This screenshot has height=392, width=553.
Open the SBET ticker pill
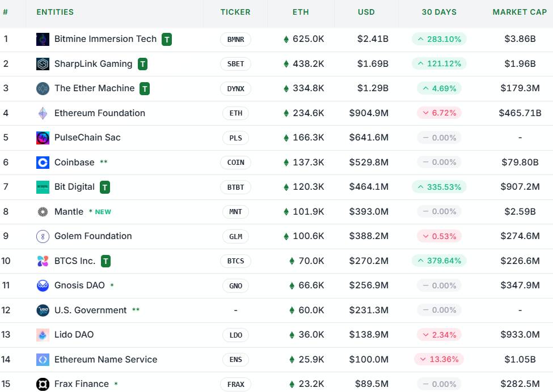click(x=235, y=64)
